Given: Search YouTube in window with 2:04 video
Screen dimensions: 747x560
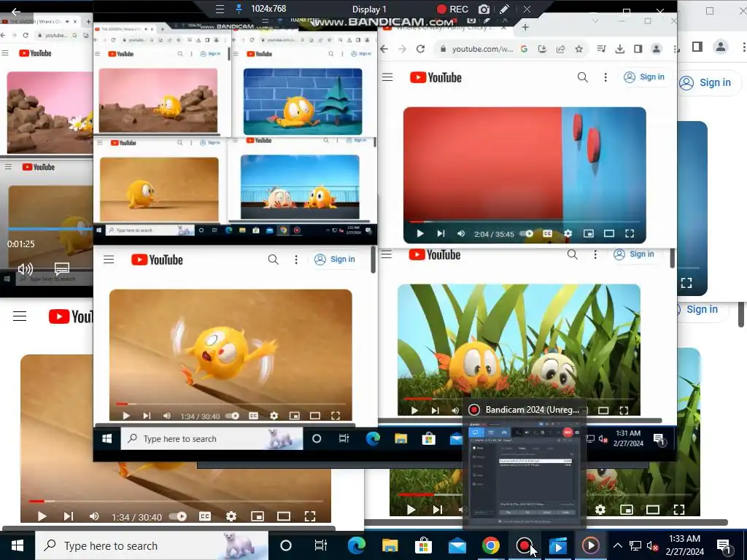Looking at the screenshot, I should pyautogui.click(x=582, y=77).
